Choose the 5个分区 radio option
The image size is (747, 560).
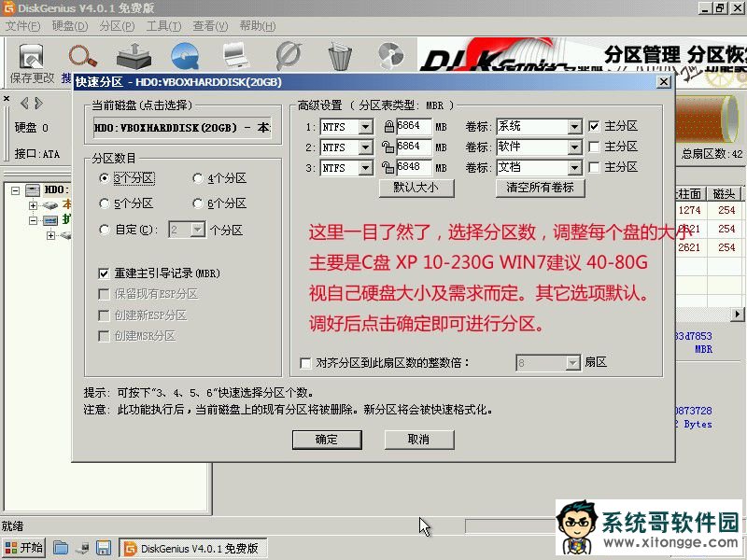tap(104, 203)
